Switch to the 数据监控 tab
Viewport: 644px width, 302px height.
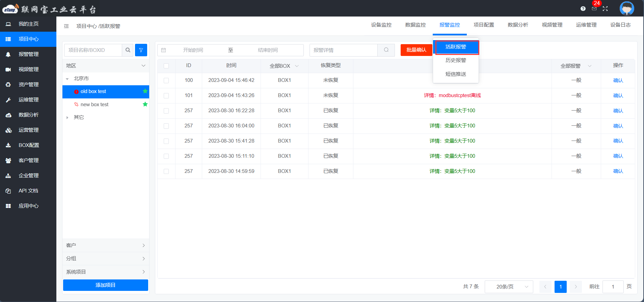click(x=415, y=25)
